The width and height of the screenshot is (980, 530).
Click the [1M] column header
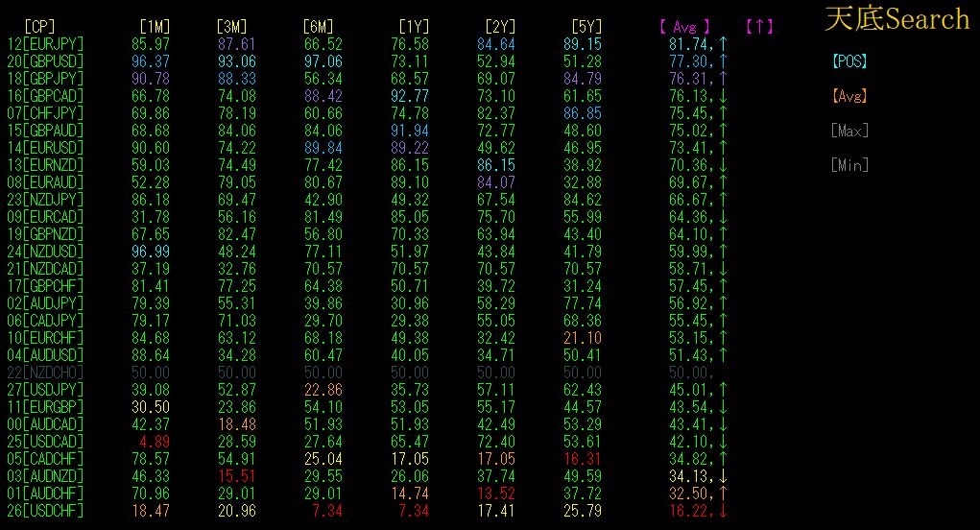(155, 27)
